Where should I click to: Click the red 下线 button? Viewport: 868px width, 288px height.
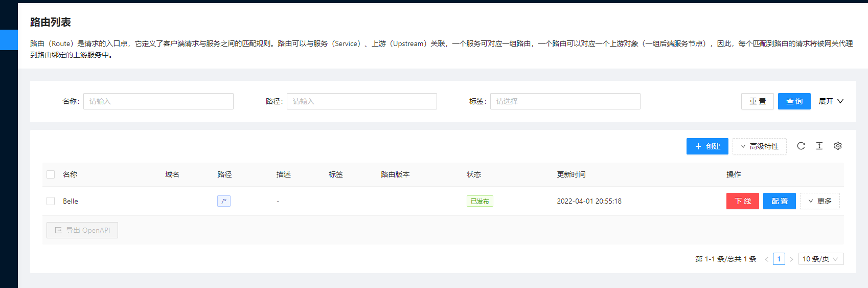(742, 201)
